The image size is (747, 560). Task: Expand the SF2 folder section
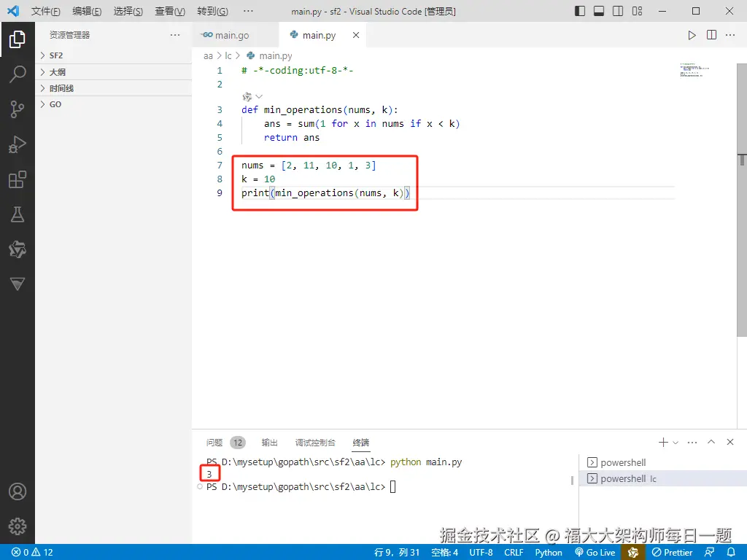point(114,55)
